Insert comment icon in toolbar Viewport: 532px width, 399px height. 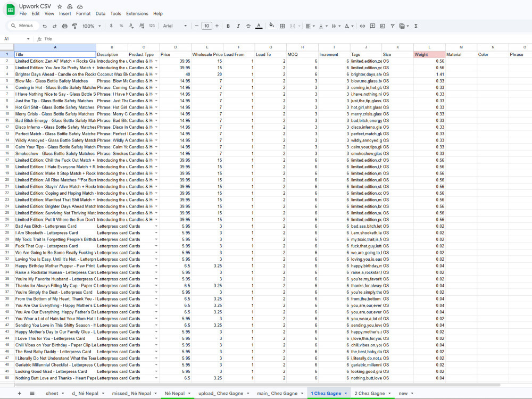pos(372,26)
